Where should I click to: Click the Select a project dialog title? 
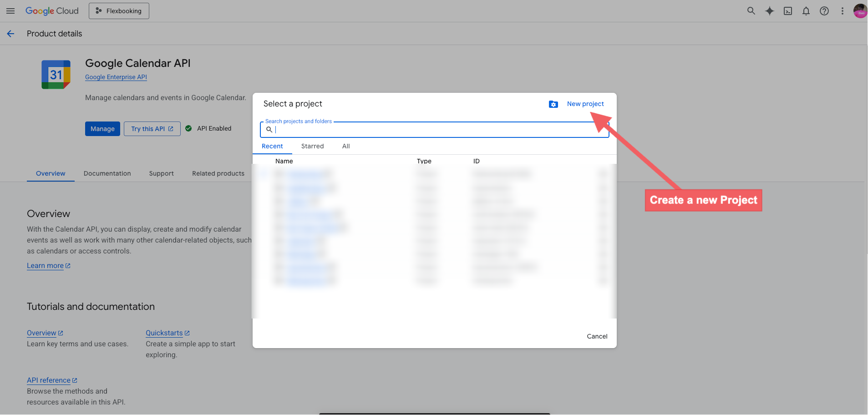[x=293, y=104]
